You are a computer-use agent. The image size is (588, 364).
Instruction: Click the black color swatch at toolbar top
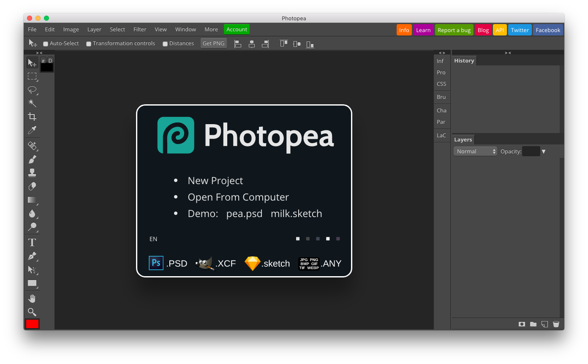pyautogui.click(x=47, y=68)
